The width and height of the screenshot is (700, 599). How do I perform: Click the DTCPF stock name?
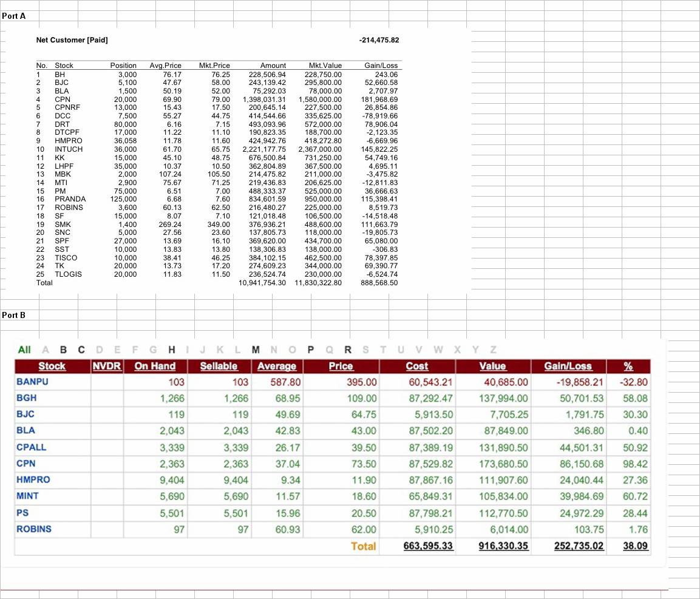pos(67,132)
